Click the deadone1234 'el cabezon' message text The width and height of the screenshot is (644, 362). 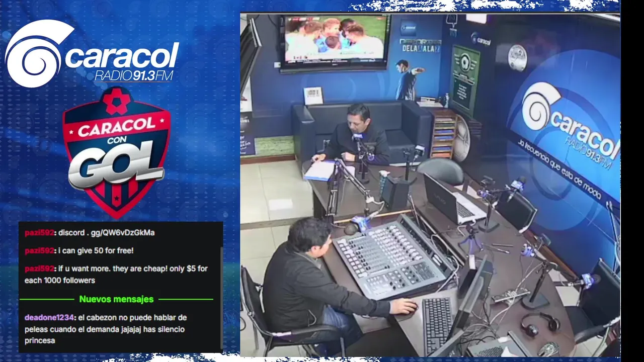(106, 329)
